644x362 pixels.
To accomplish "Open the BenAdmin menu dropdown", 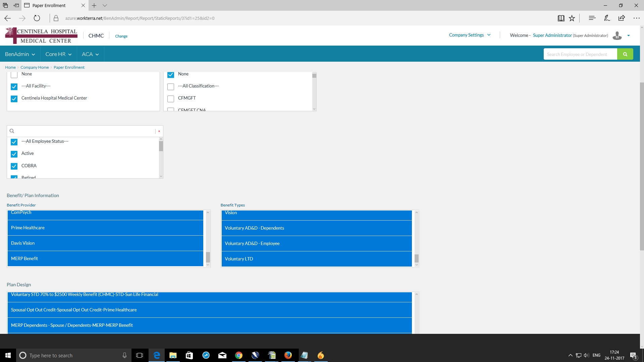I will pyautogui.click(x=20, y=54).
